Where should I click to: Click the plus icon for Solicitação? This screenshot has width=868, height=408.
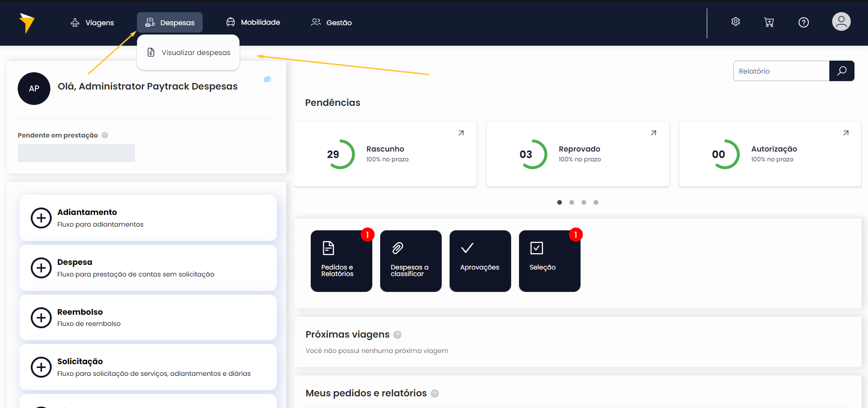click(41, 367)
